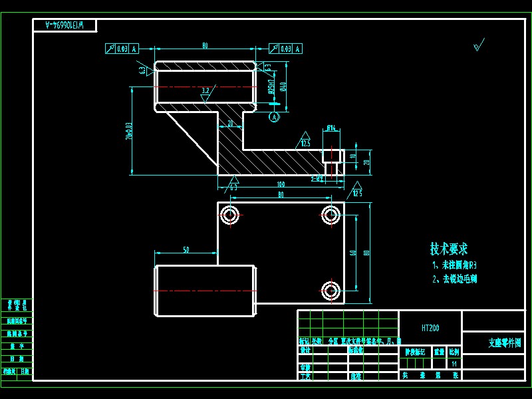Select note '1、未注圆角R3'
532x399 pixels.
tap(455, 265)
